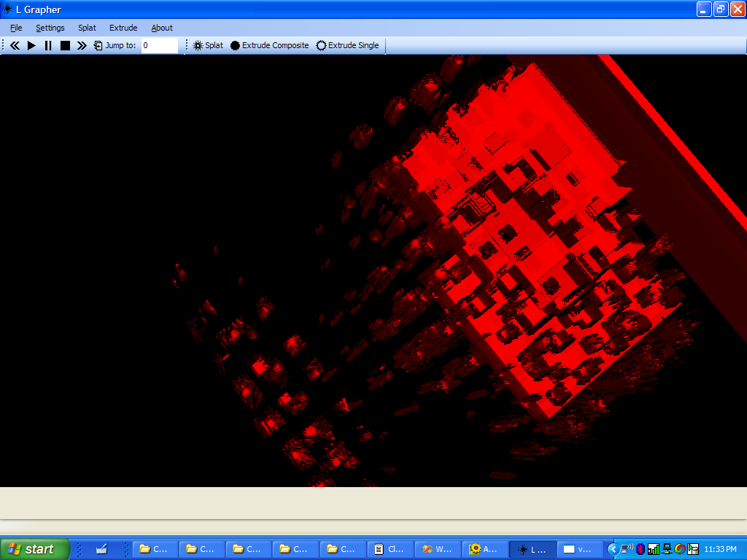Click the Jump to icon in toolbar
This screenshot has width=747, height=560.
pyautogui.click(x=98, y=45)
